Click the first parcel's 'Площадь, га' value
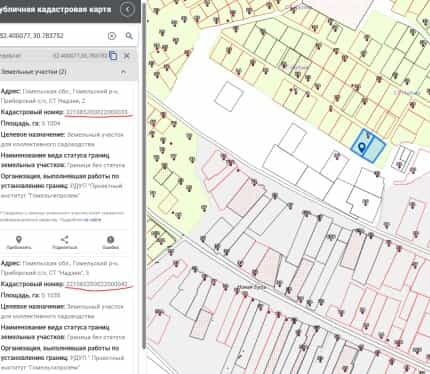430x374 pixels. click(51, 123)
